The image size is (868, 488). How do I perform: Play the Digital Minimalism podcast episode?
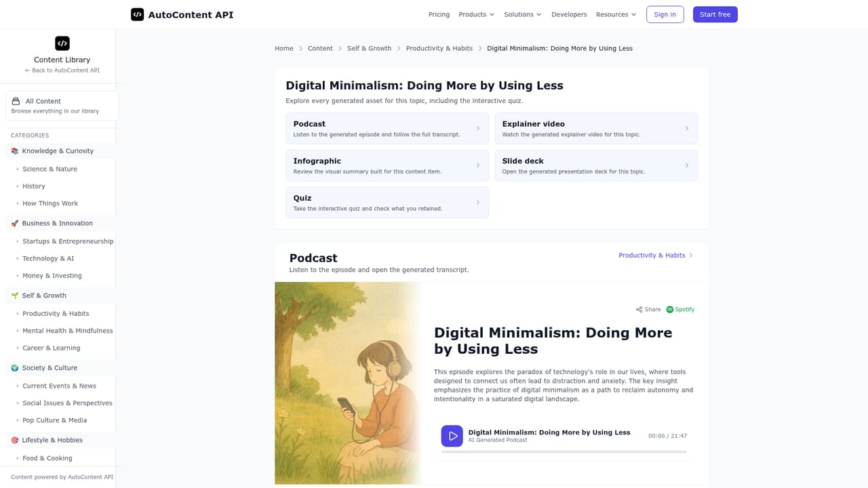(452, 436)
